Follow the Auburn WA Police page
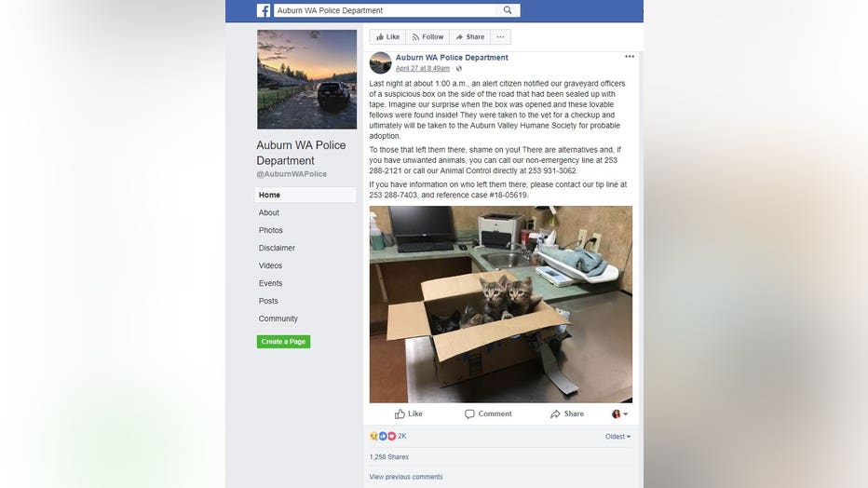The height and width of the screenshot is (488, 868). click(427, 37)
